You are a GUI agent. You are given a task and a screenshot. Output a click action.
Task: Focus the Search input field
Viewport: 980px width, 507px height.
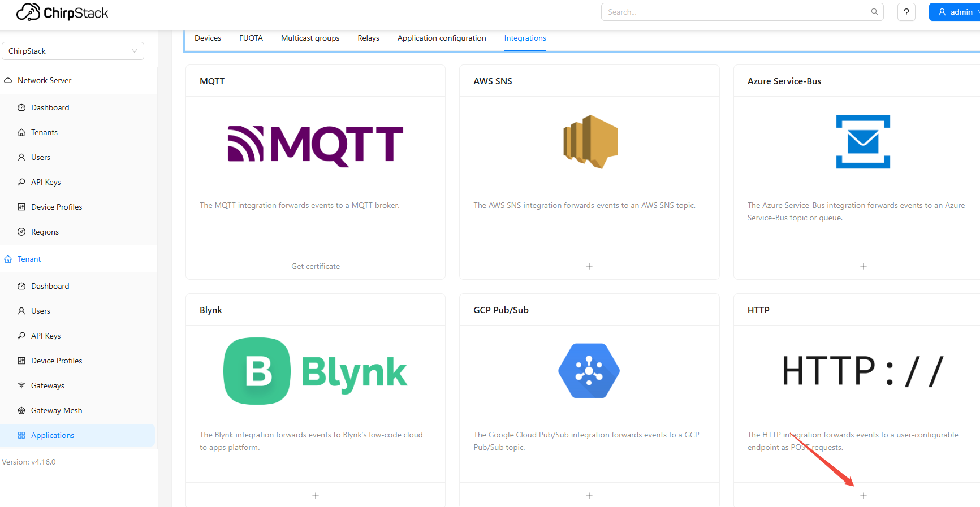pyautogui.click(x=733, y=12)
